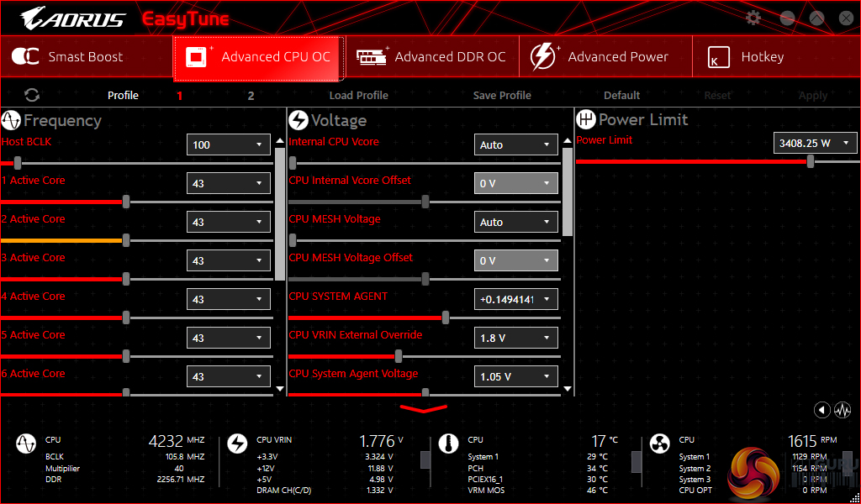Screen dimensions: 861x504
Task: Click the Apply button
Action: (x=813, y=96)
